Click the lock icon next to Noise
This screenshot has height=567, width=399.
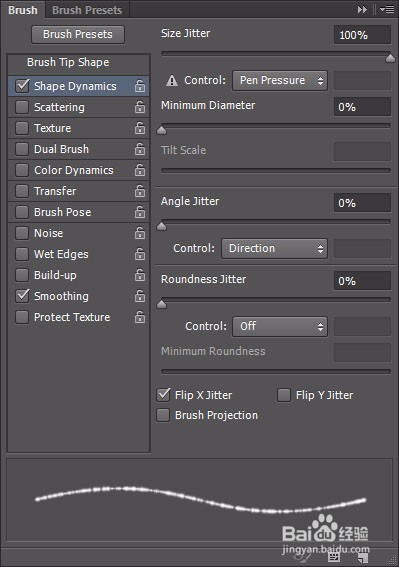tap(140, 233)
